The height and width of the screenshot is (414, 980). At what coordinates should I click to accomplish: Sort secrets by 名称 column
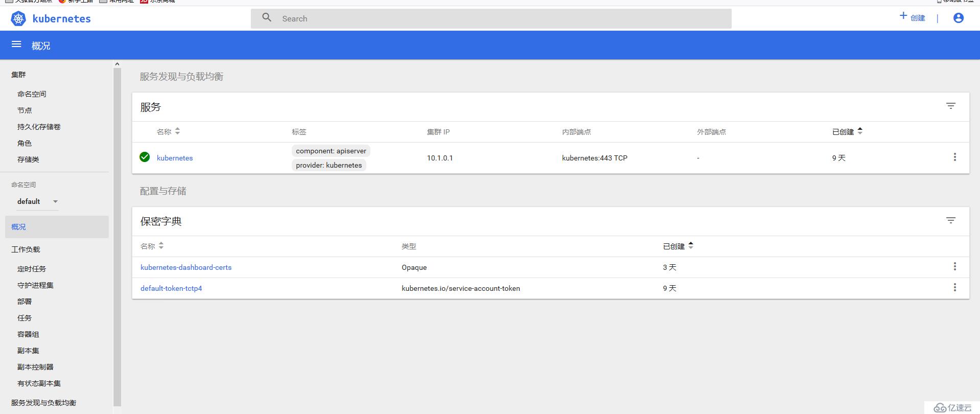(x=152, y=246)
